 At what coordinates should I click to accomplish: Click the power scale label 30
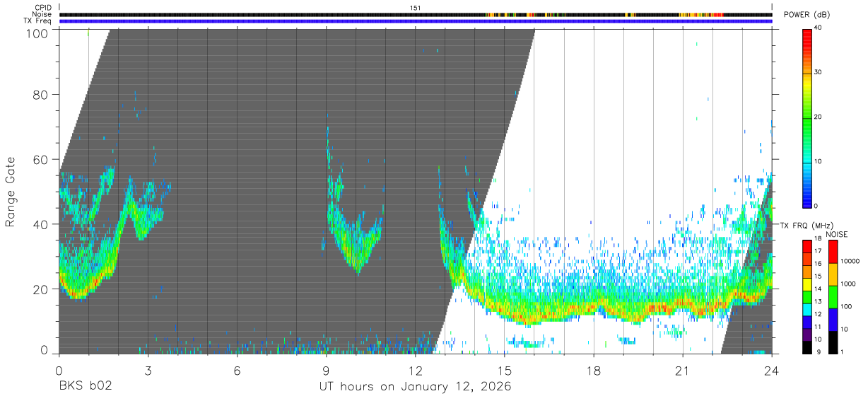click(819, 73)
